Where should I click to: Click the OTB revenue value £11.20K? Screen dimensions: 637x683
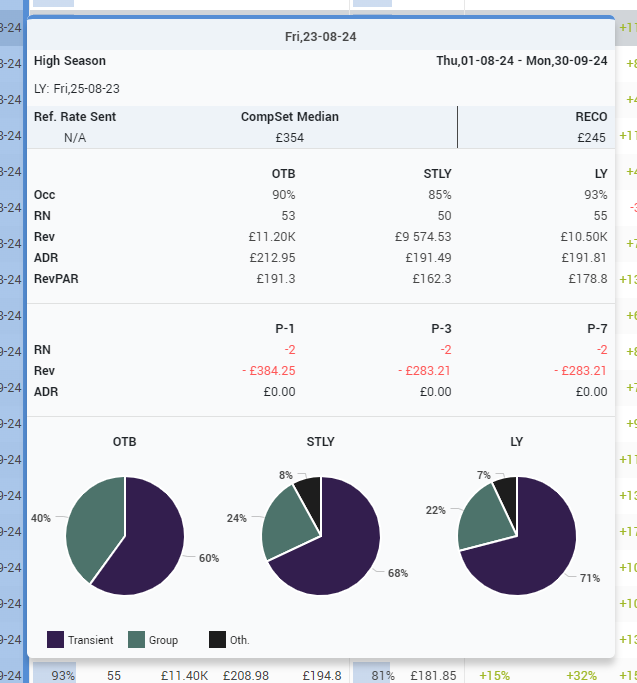tap(272, 237)
